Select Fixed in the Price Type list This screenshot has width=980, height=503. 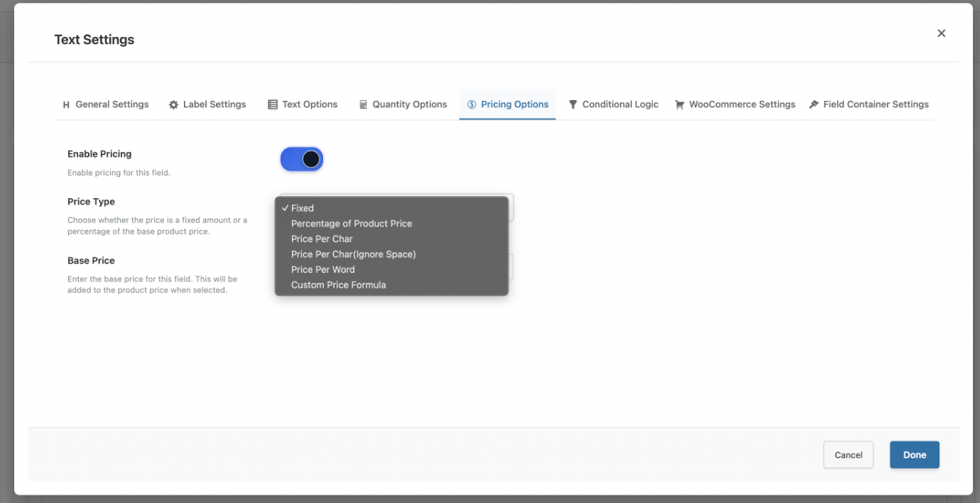coord(303,208)
